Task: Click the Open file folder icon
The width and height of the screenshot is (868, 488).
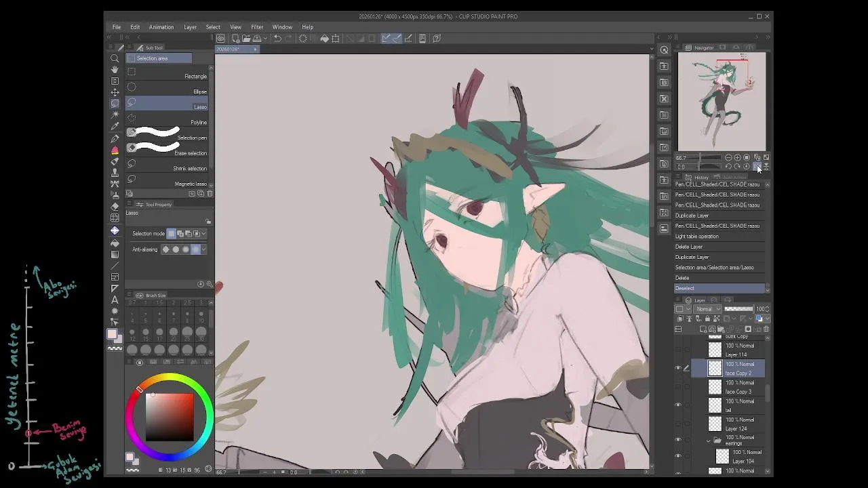Action: tap(246, 39)
